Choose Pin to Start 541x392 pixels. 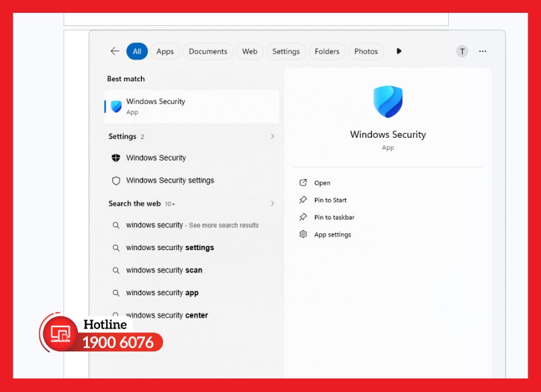pyautogui.click(x=330, y=200)
